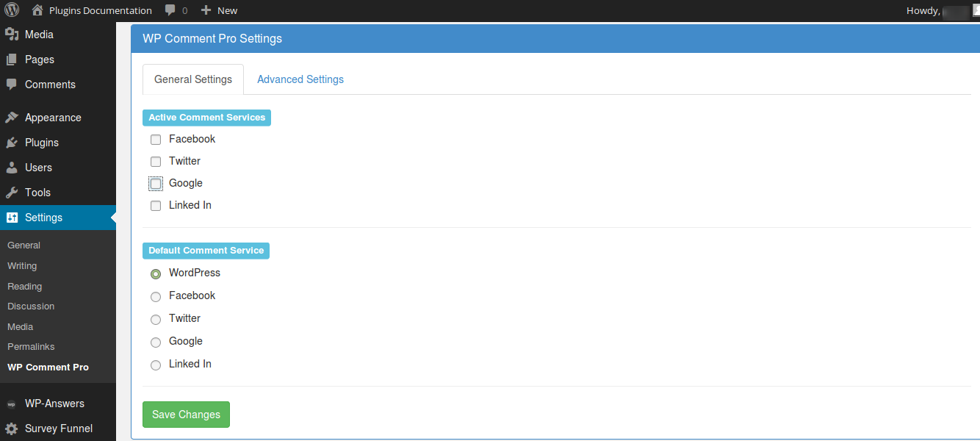
Task: Check the Twitter comment service option
Action: pyautogui.click(x=156, y=161)
